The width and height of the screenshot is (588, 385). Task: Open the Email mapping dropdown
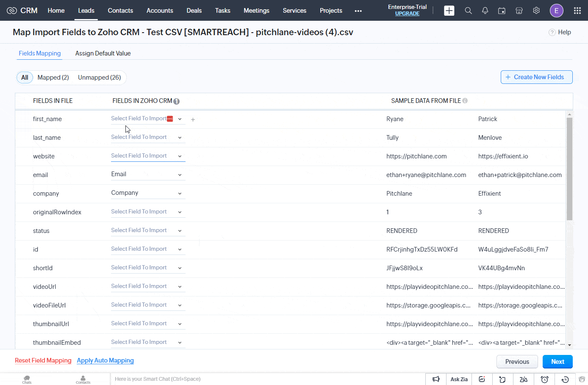148,175
